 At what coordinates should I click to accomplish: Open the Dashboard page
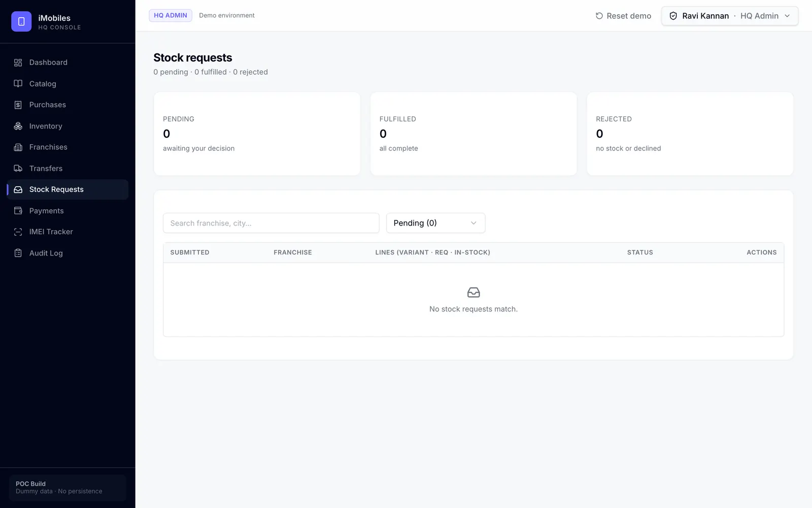pyautogui.click(x=67, y=62)
